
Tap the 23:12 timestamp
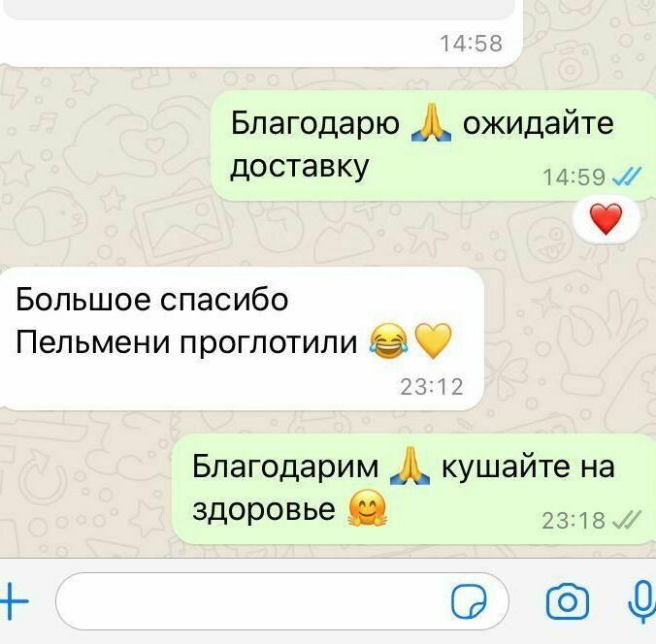coord(432,386)
